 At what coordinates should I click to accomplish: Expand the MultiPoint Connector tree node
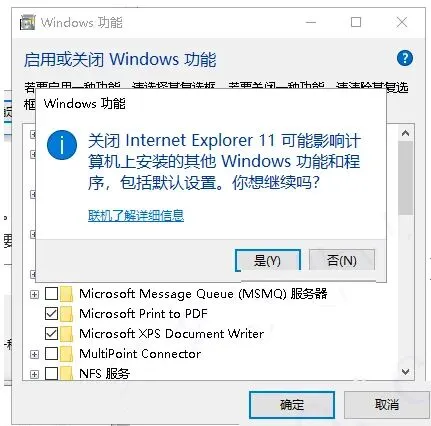point(34,354)
